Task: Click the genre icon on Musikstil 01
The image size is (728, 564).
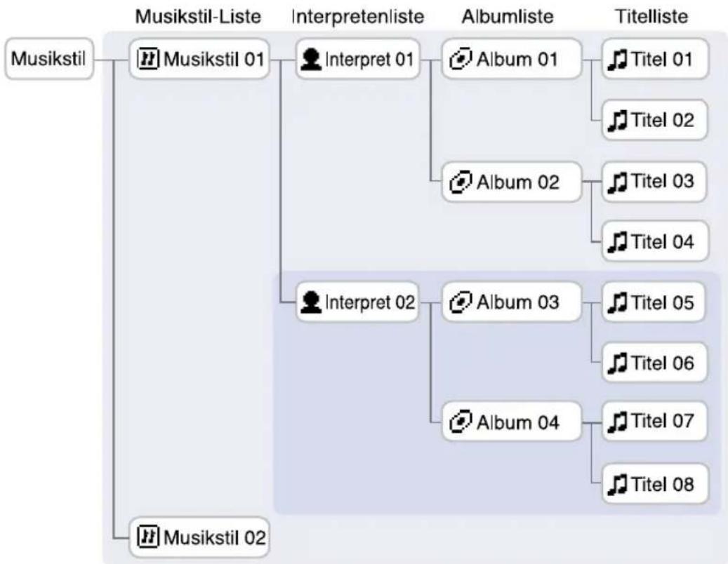Action: [149, 59]
